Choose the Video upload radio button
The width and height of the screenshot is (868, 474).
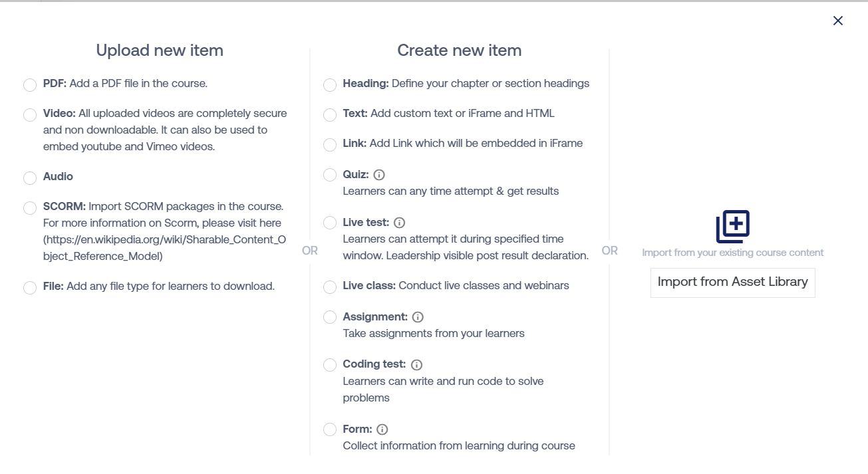(30, 115)
